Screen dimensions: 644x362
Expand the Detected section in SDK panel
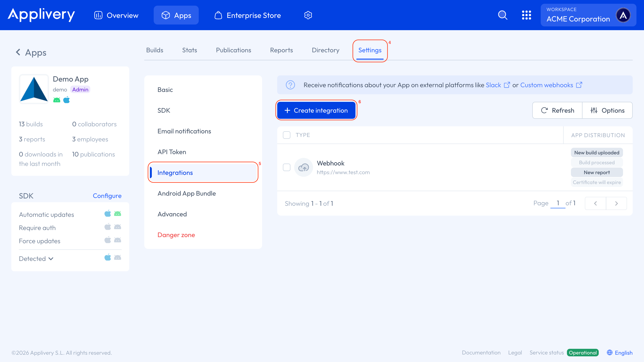click(x=51, y=259)
